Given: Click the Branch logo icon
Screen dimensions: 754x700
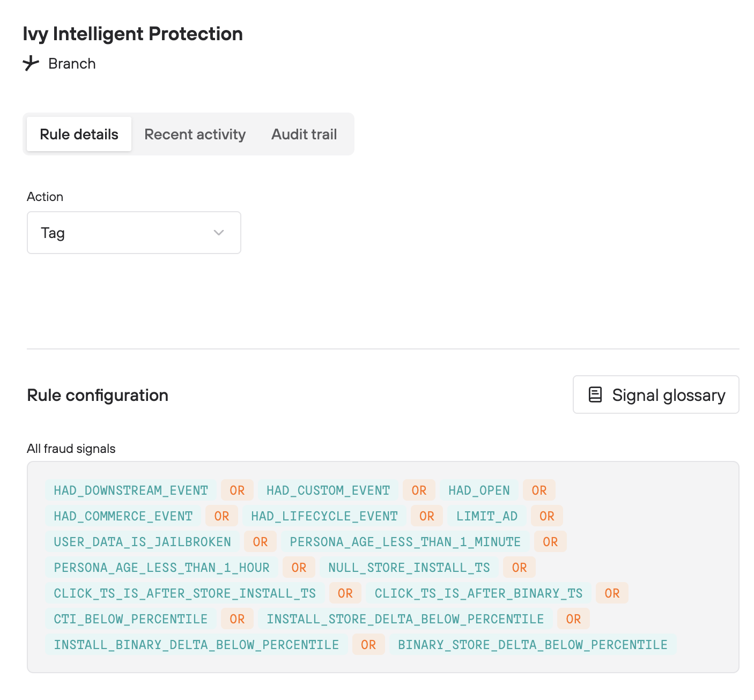Looking at the screenshot, I should pyautogui.click(x=31, y=63).
